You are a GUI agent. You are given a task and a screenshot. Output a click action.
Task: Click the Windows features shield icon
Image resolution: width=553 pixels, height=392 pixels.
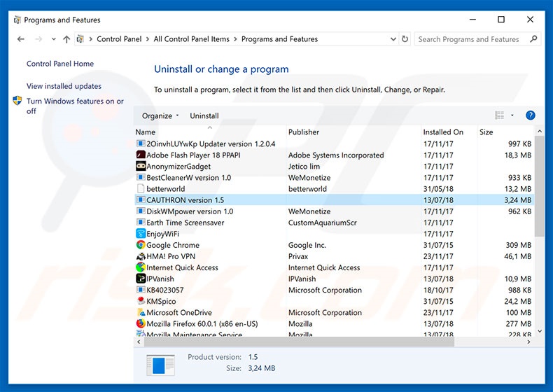(x=17, y=101)
